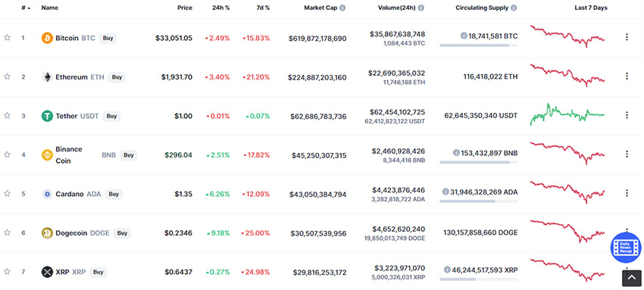Viewport: 644px width, 290px height.
Task: Open Tether's green 7-day chart
Action: (567, 114)
